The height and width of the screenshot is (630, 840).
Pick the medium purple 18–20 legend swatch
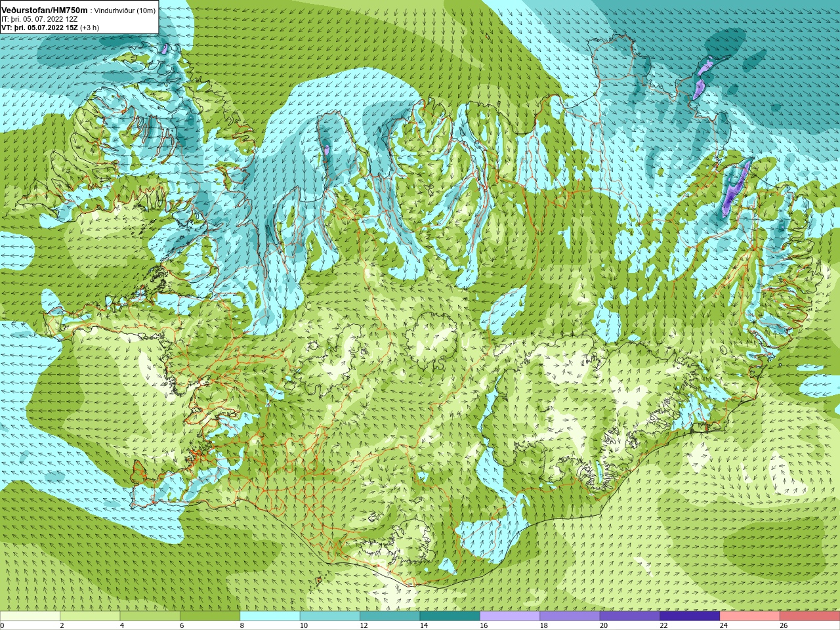pyautogui.click(x=570, y=616)
